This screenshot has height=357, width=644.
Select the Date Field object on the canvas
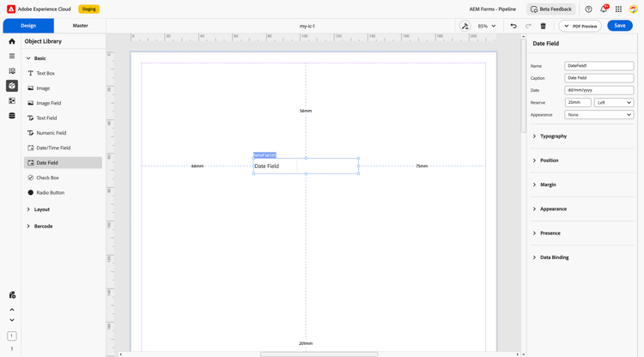pyautogui.click(x=306, y=166)
